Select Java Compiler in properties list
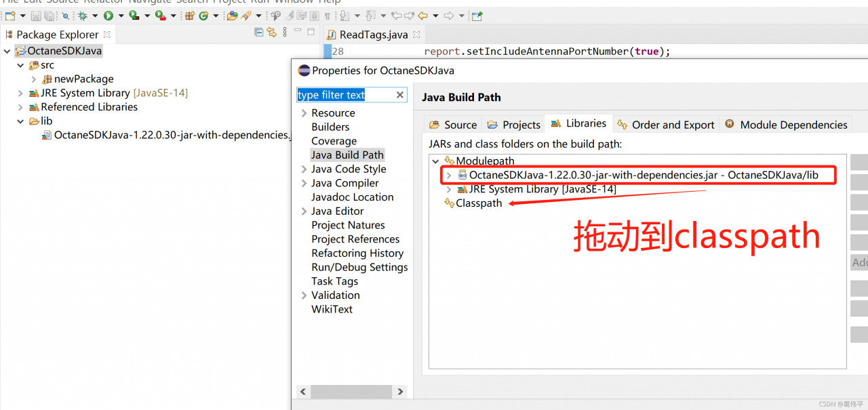The height and width of the screenshot is (410, 868). click(x=344, y=183)
